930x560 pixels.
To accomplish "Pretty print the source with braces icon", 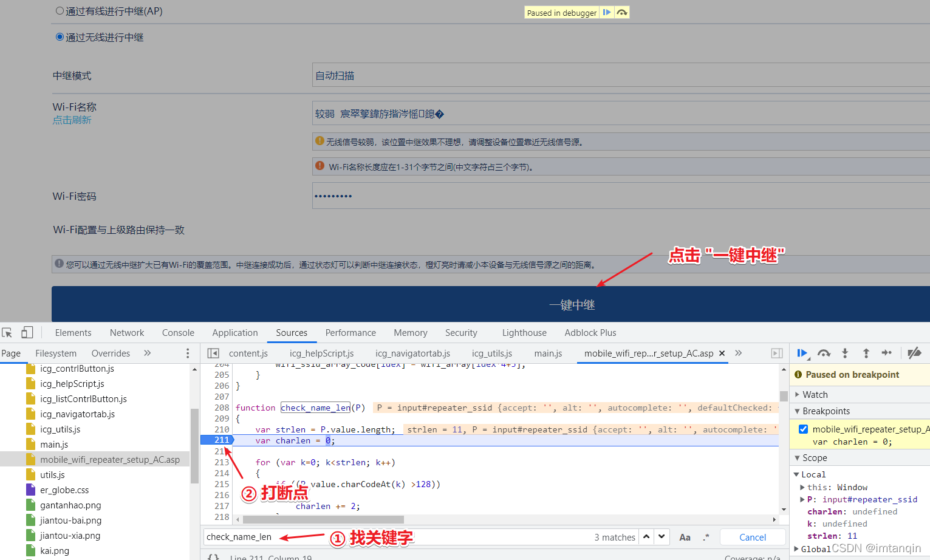I will click(213, 556).
